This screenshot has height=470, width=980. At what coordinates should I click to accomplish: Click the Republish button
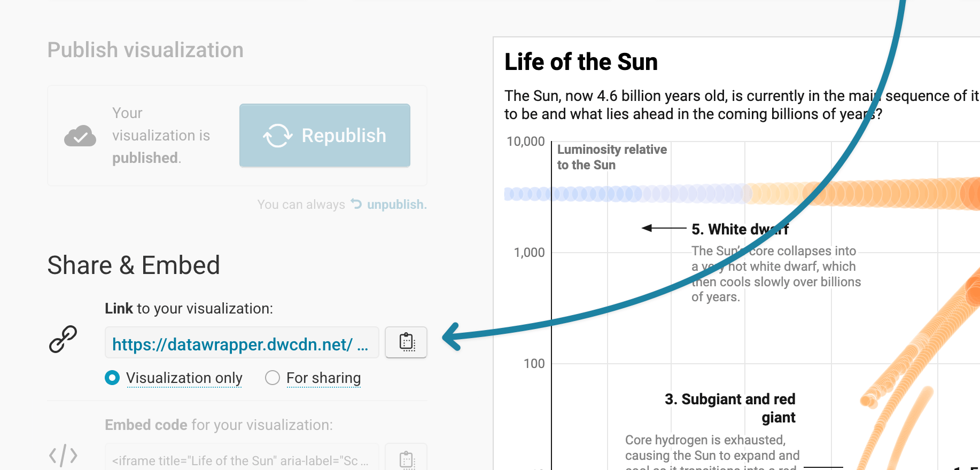[x=324, y=136]
